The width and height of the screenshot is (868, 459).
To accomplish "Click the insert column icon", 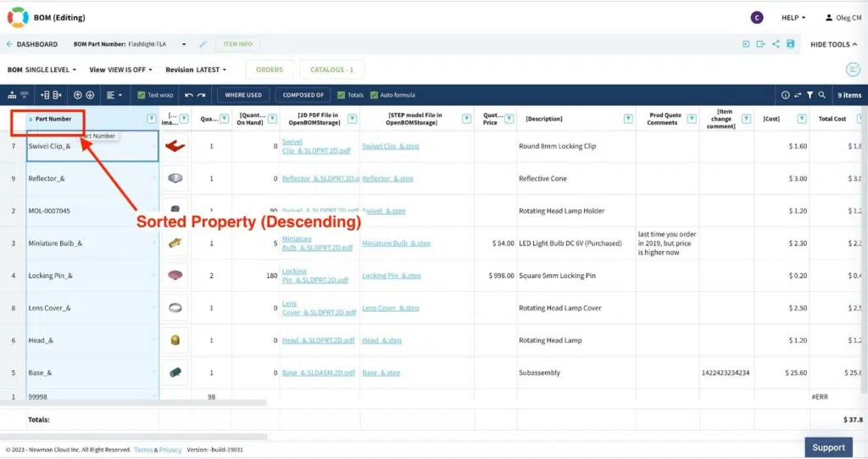I will tap(45, 95).
